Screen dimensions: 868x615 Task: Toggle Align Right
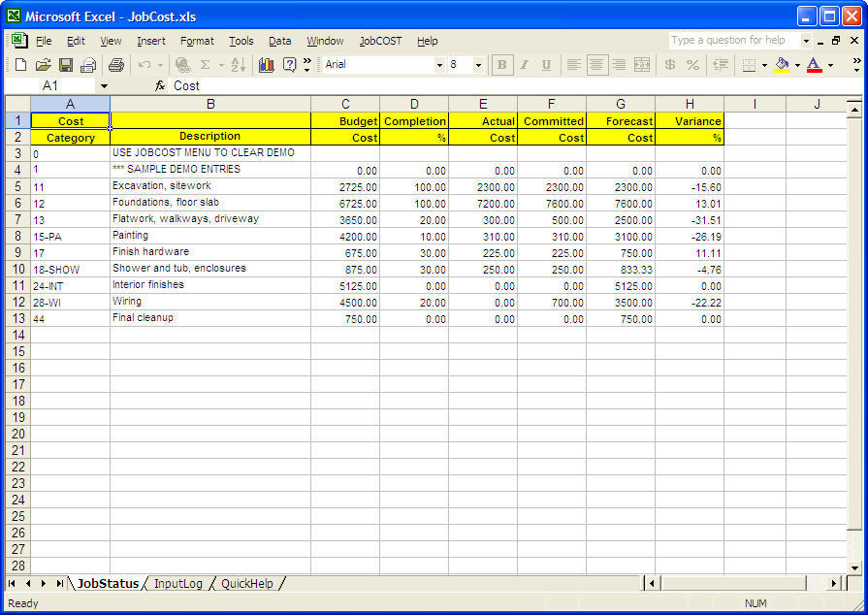coord(619,65)
